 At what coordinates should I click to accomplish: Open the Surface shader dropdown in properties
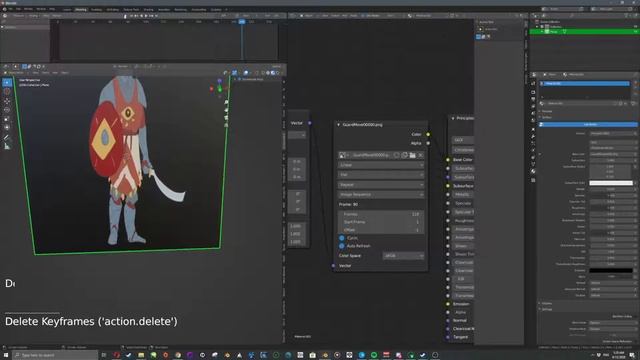pos(613,133)
